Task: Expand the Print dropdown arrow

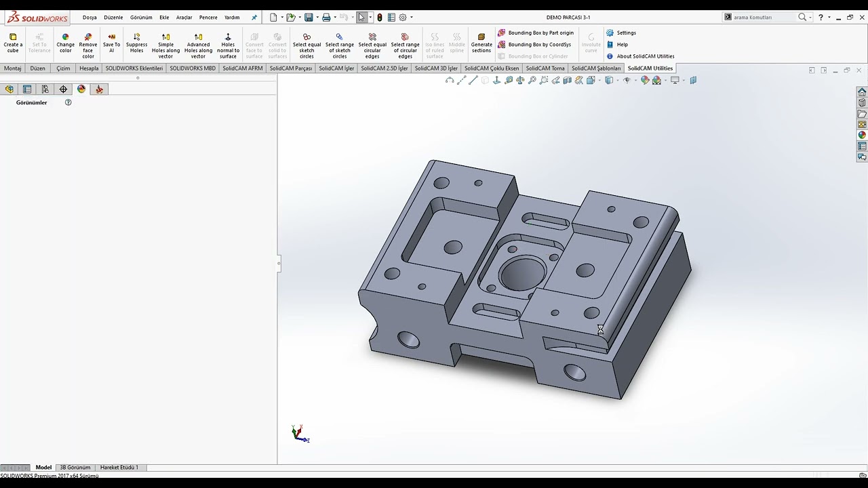Action: [x=335, y=18]
